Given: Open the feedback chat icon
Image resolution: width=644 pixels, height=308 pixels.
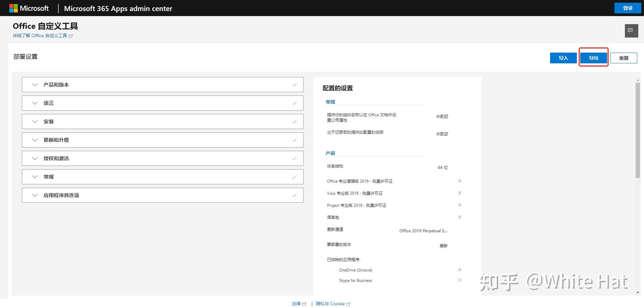Looking at the screenshot, I should [x=631, y=30].
